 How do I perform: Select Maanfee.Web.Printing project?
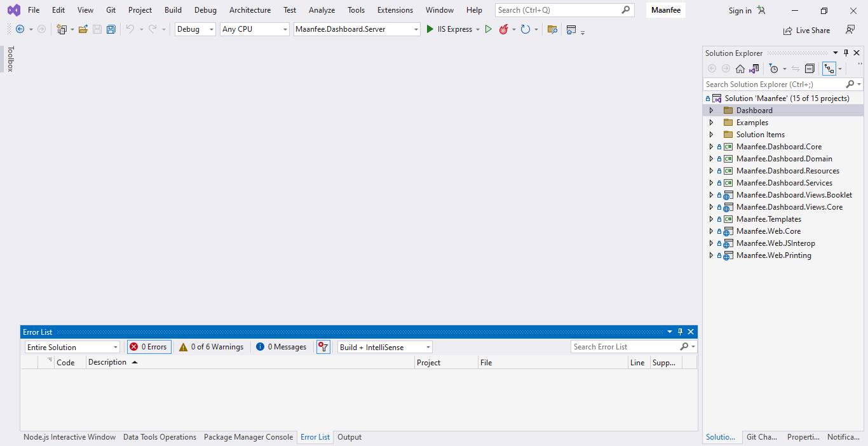click(x=773, y=255)
